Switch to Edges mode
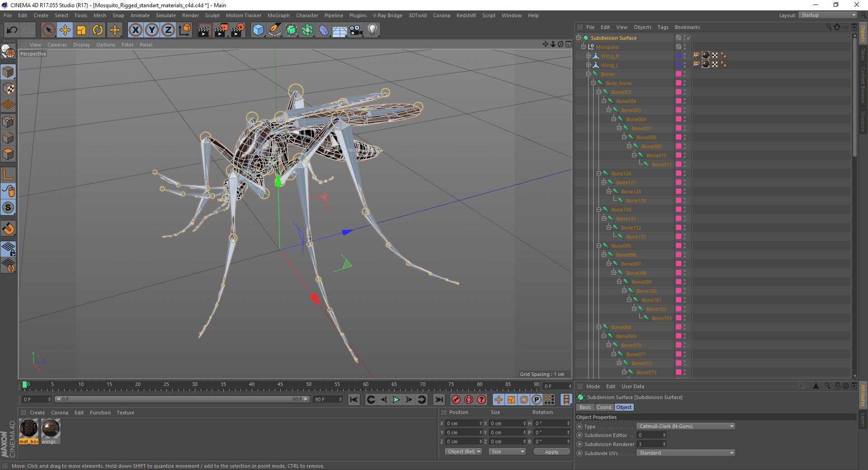This screenshot has width=868, height=470. pyautogui.click(x=8, y=138)
